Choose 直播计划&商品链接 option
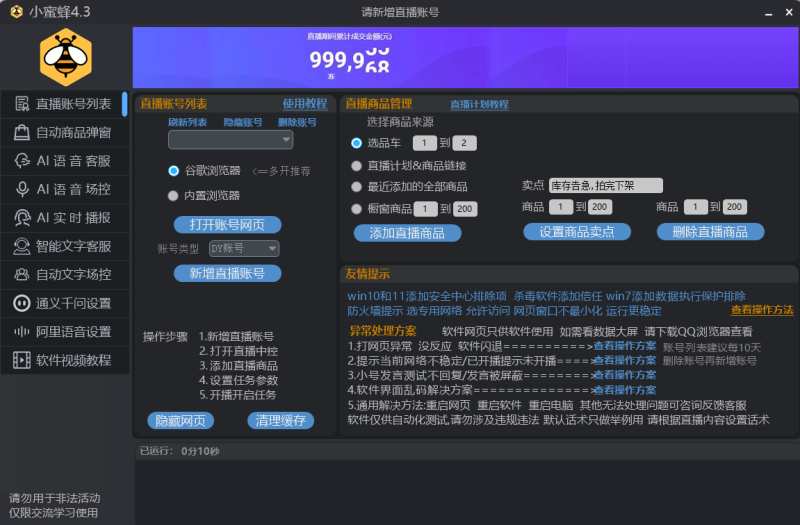This screenshot has width=800, height=525. [357, 166]
